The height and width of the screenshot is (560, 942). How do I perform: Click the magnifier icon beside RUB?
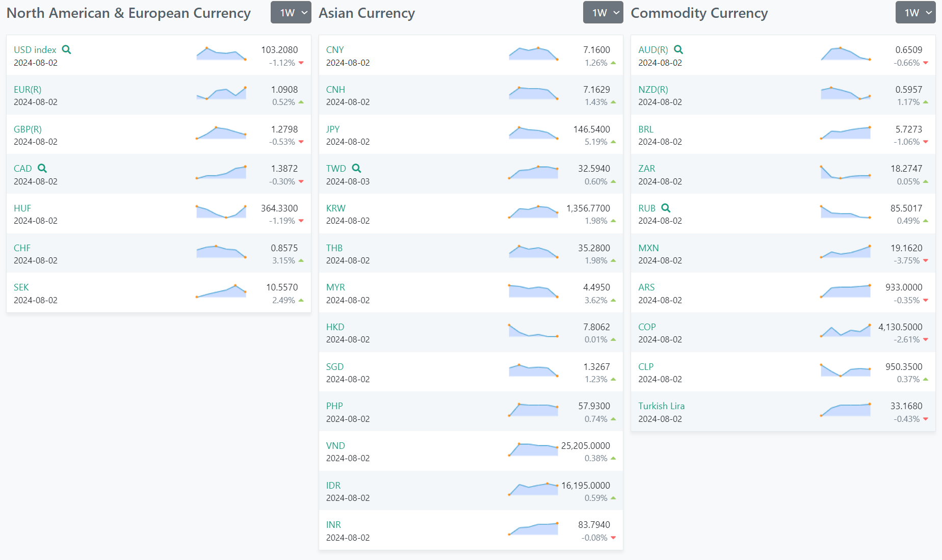pyautogui.click(x=666, y=208)
